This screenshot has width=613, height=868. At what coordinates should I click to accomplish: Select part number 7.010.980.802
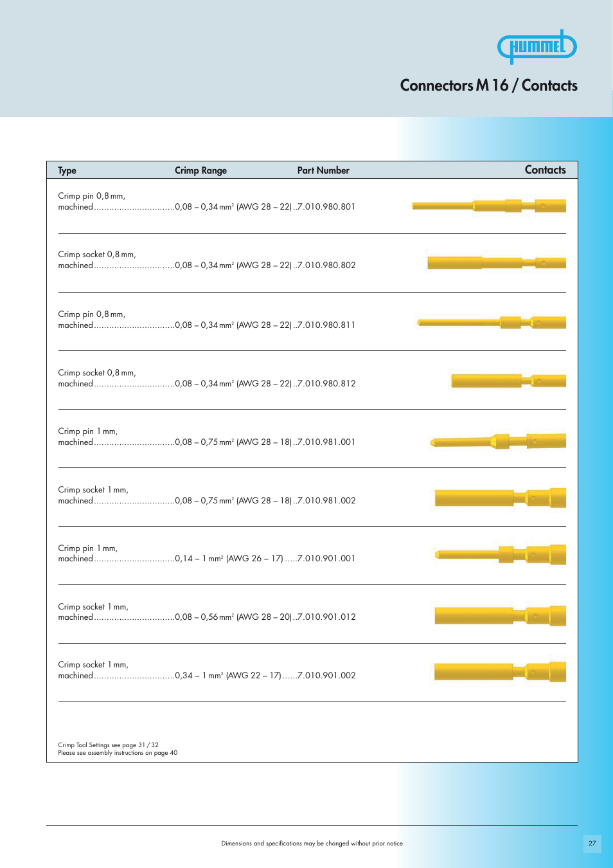(326, 266)
